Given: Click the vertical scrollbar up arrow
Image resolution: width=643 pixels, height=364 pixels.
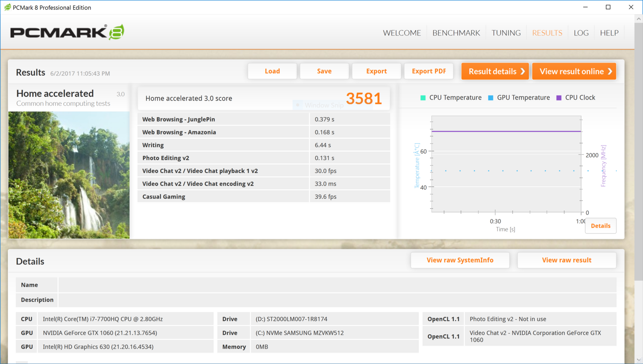Looking at the screenshot, I should coord(639,19).
